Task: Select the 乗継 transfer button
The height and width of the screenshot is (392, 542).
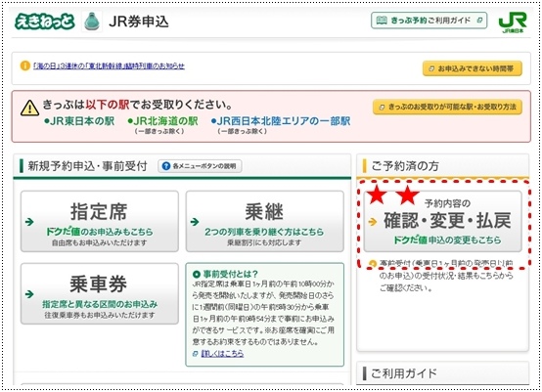Action: pos(265,221)
